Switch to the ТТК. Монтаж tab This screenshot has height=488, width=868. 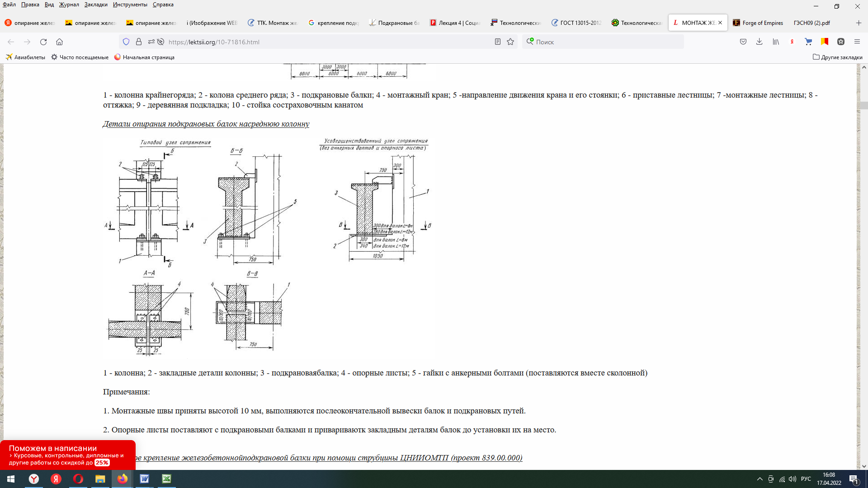[273, 23]
